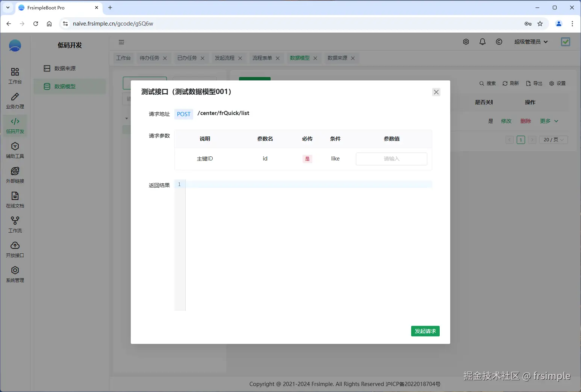This screenshot has height=392, width=581.
Task: Switch to the 待办任务 tab
Action: tap(149, 58)
